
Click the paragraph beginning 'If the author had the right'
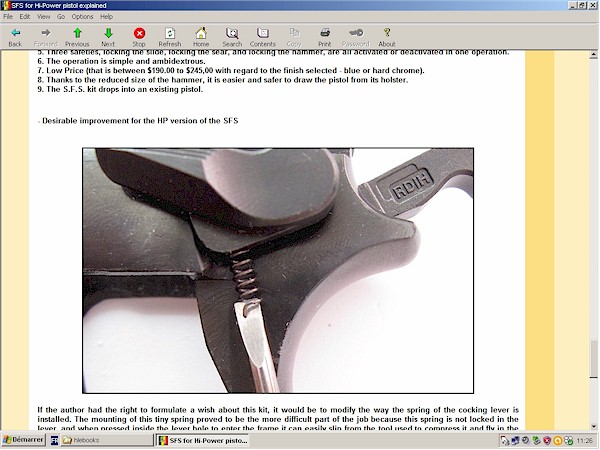(278, 419)
